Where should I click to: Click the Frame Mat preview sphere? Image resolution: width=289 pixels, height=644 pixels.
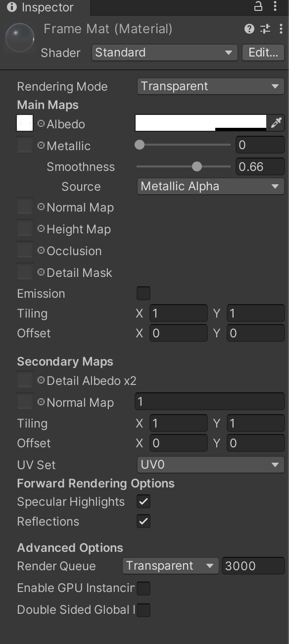[20, 38]
